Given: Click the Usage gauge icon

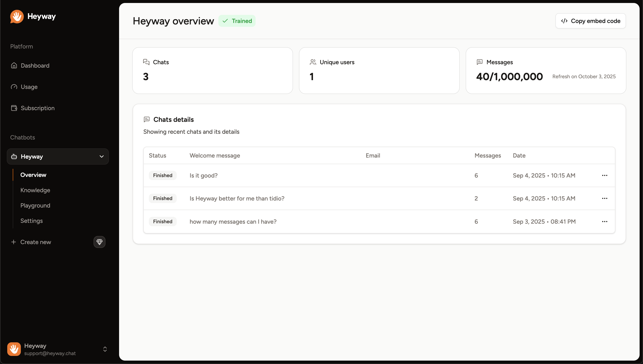Looking at the screenshot, I should tap(14, 87).
